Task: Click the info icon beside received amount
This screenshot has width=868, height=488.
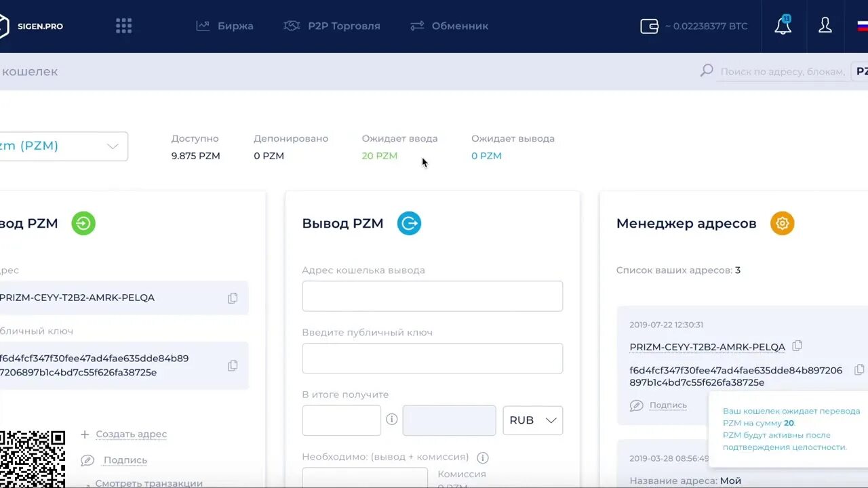Action: [x=391, y=419]
